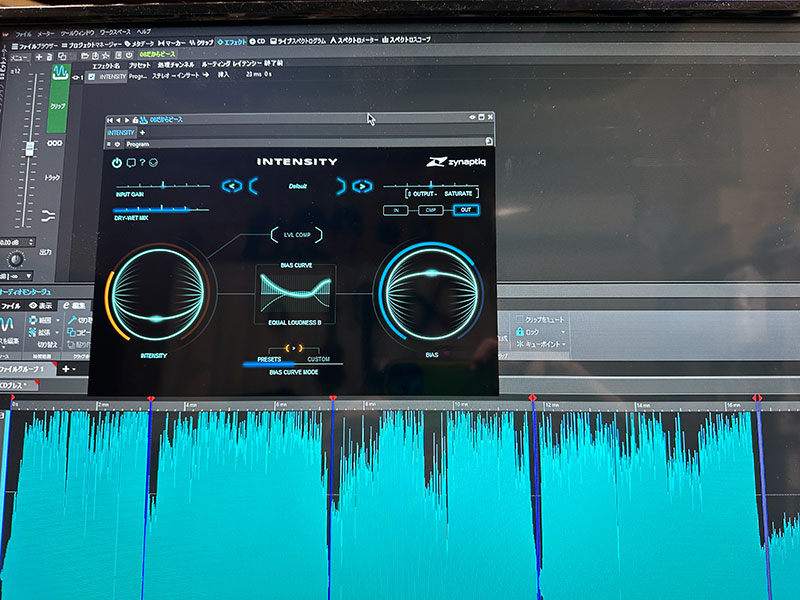Open the Cue Point dropdown arrow

tap(563, 344)
